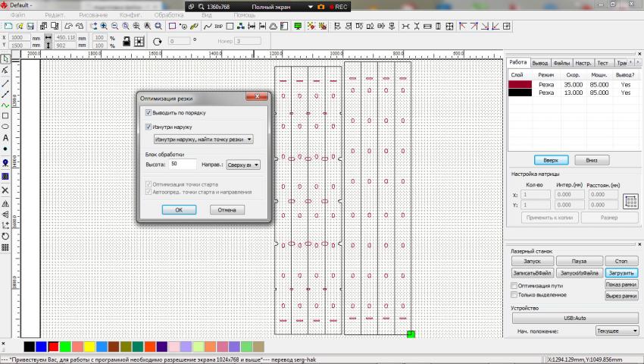The image size is (644, 364).
Task: Click the Высота input field
Action: [183, 164]
